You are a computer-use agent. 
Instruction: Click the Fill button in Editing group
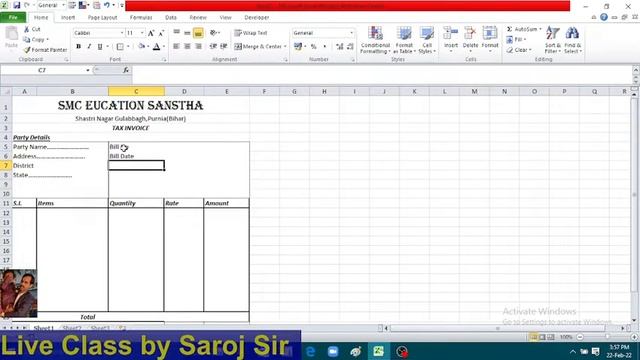click(x=516, y=40)
